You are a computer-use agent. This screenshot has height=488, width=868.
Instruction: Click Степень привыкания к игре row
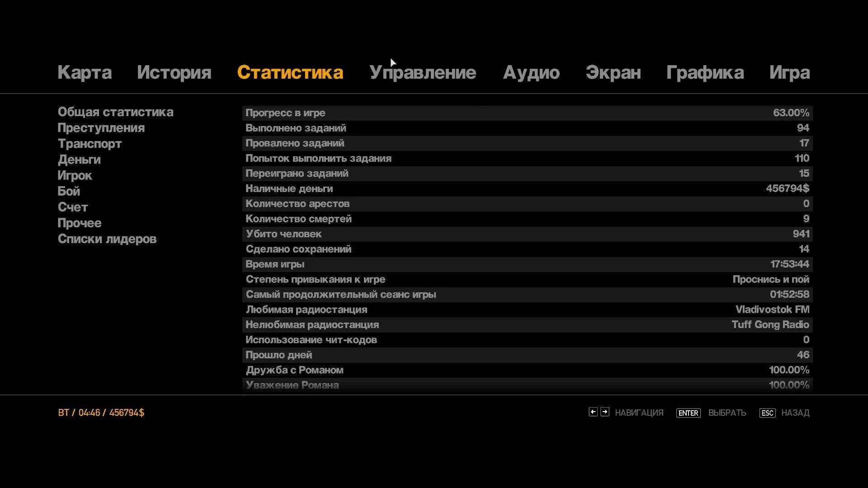527,279
